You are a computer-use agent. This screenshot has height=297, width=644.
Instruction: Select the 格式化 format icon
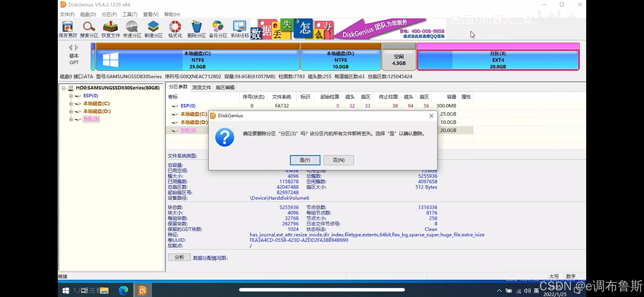[175, 29]
